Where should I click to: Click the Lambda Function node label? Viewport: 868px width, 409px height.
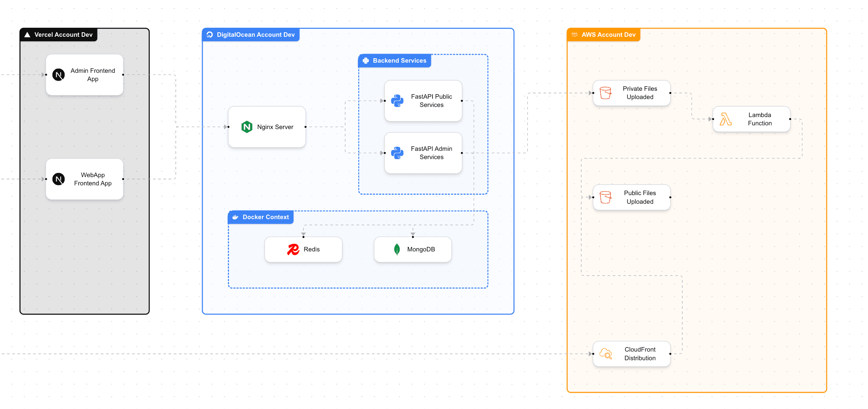pyautogui.click(x=760, y=119)
